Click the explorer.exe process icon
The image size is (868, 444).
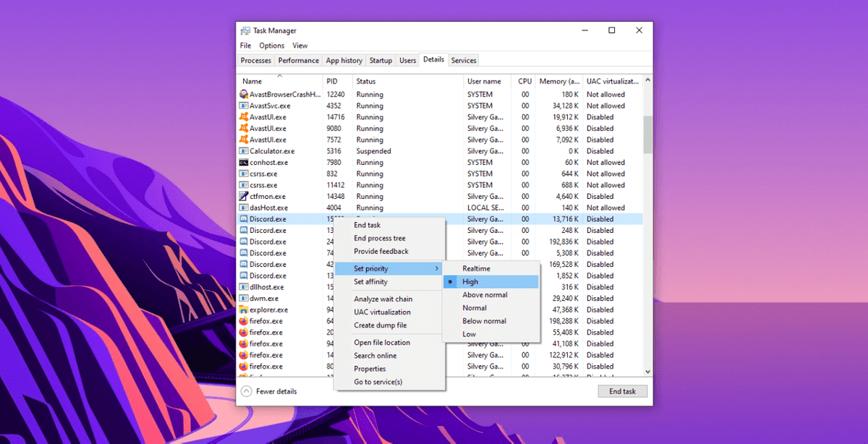244,309
